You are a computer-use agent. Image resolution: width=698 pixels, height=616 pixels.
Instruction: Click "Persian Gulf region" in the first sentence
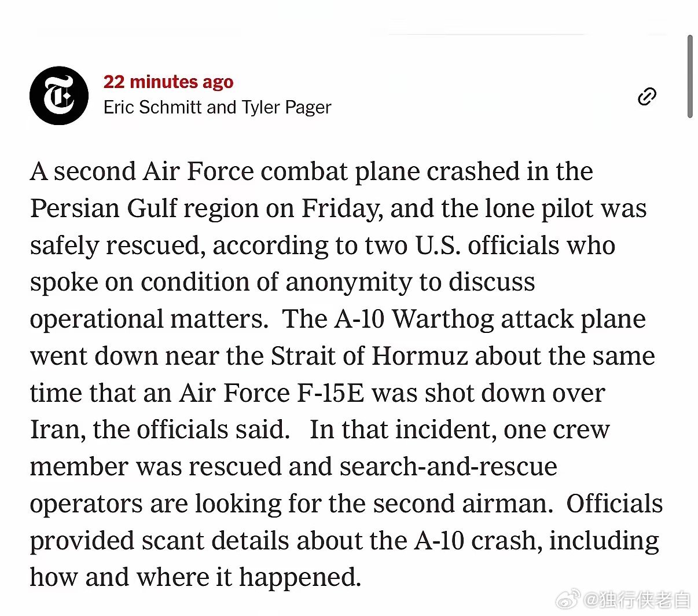122,208
